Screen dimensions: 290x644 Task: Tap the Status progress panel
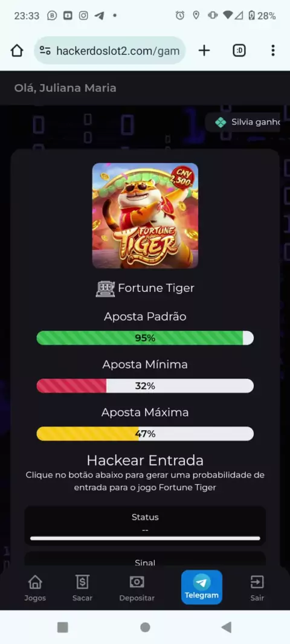click(x=145, y=526)
